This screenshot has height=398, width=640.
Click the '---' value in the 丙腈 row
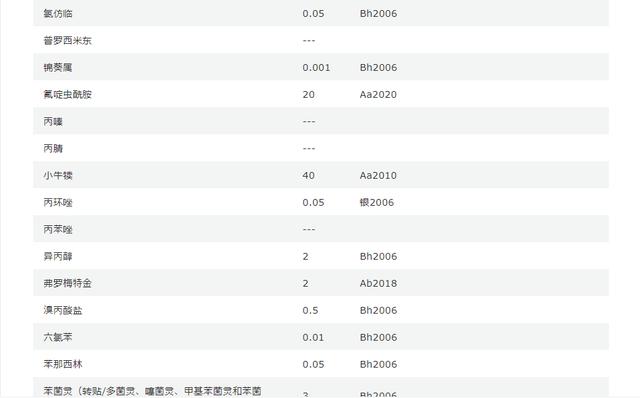click(309, 148)
